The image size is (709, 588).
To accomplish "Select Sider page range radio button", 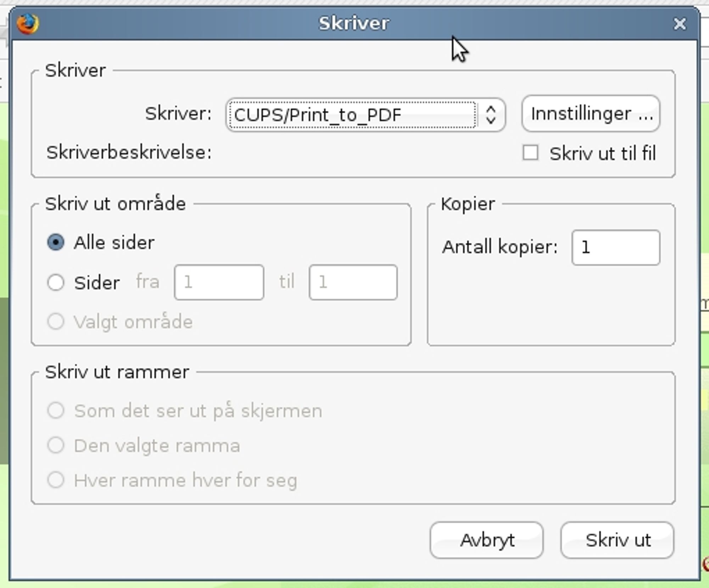I will point(56,282).
